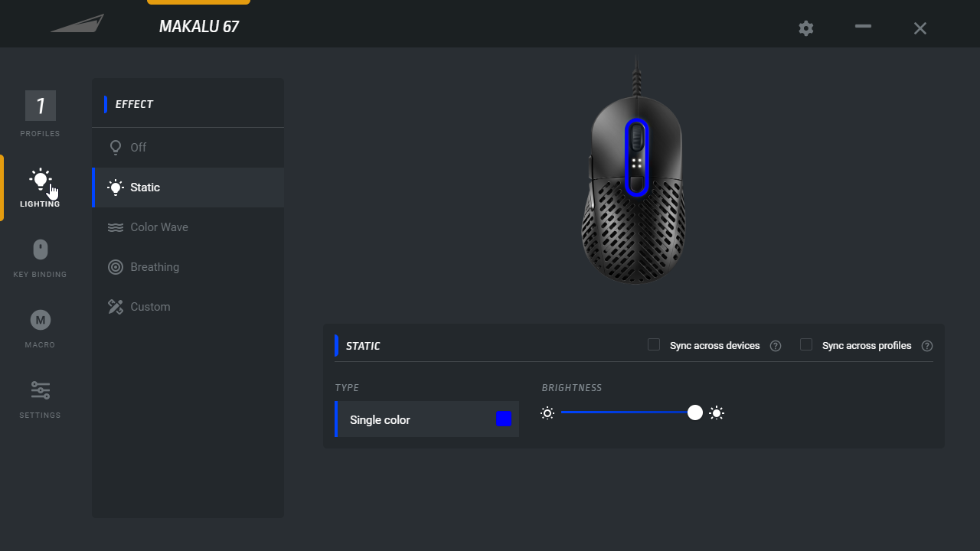Open the Key Binding mouse icon
The image size is (980, 551).
(x=41, y=249)
